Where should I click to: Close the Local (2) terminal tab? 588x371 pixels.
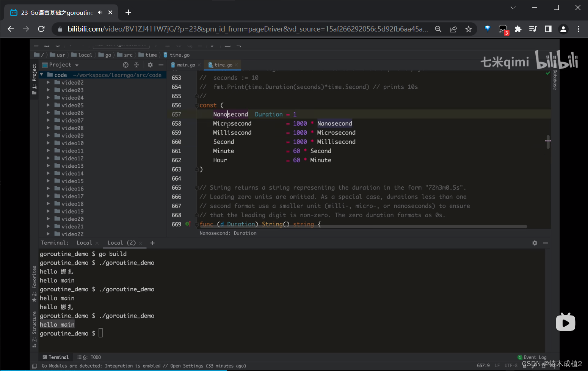[x=141, y=243]
